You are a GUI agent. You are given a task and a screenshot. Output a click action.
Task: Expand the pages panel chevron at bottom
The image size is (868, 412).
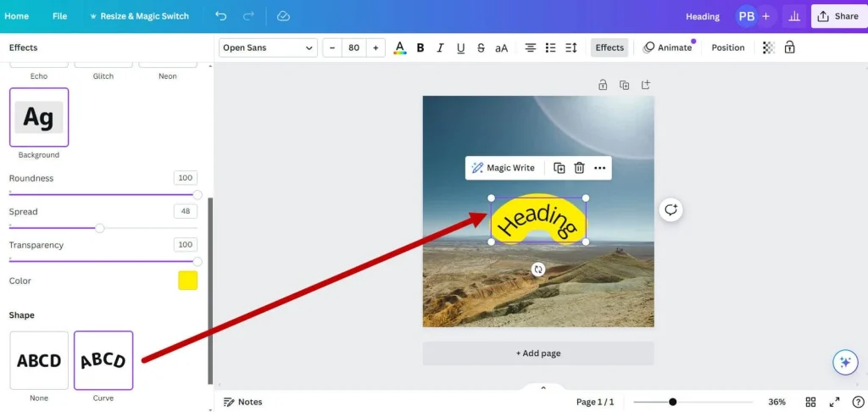click(x=543, y=387)
